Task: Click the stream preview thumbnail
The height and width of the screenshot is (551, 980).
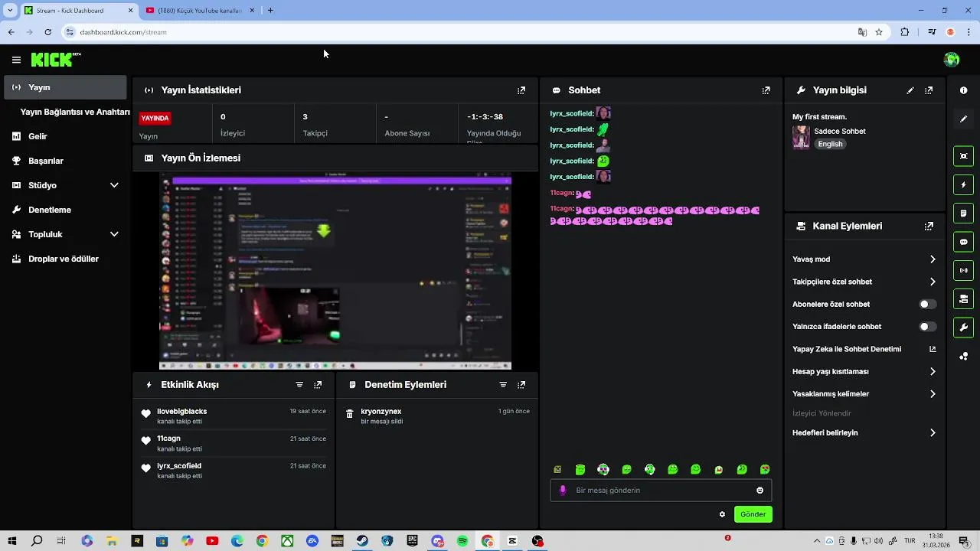Action: coord(335,272)
